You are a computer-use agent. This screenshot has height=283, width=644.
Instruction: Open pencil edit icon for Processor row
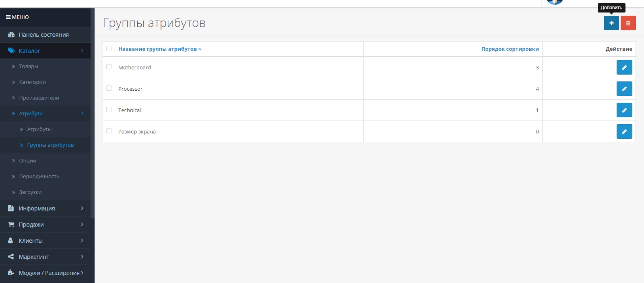click(624, 89)
